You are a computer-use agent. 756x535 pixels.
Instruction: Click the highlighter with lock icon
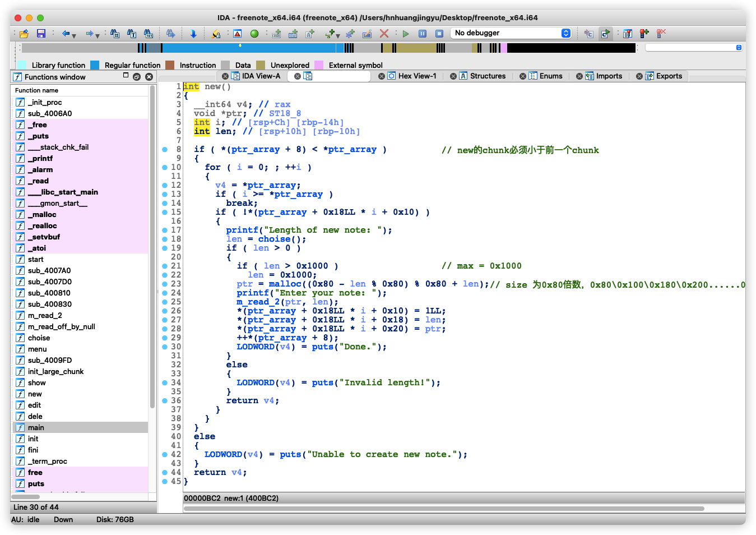(x=216, y=34)
